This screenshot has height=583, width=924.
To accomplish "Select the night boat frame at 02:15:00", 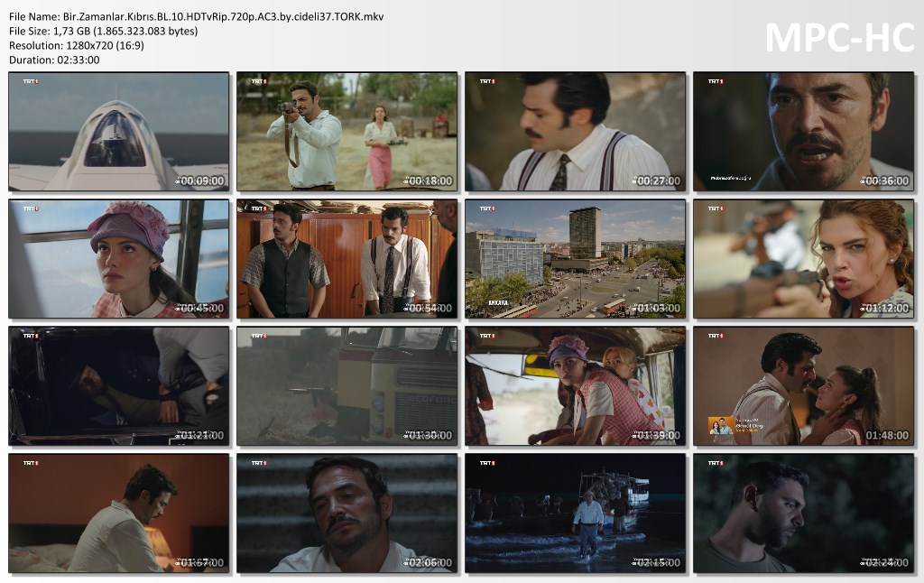I will click(575, 514).
